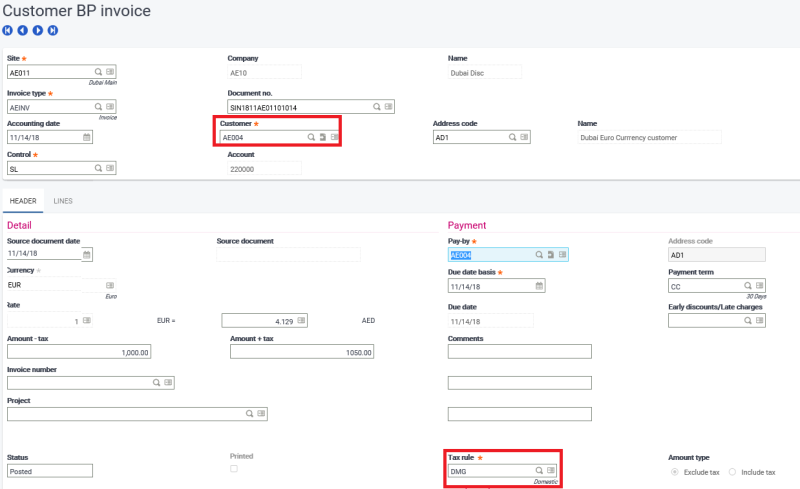Image resolution: width=800 pixels, height=489 pixels.
Task: Switch to the LINES tab
Action: point(63,201)
